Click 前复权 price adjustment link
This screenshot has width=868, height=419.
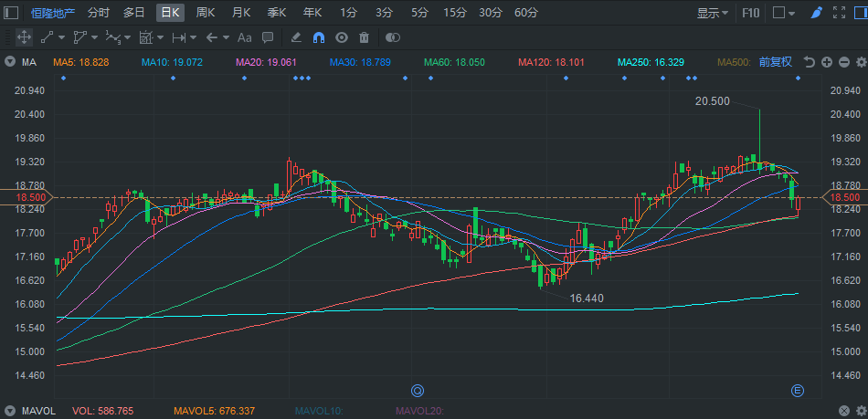click(775, 62)
